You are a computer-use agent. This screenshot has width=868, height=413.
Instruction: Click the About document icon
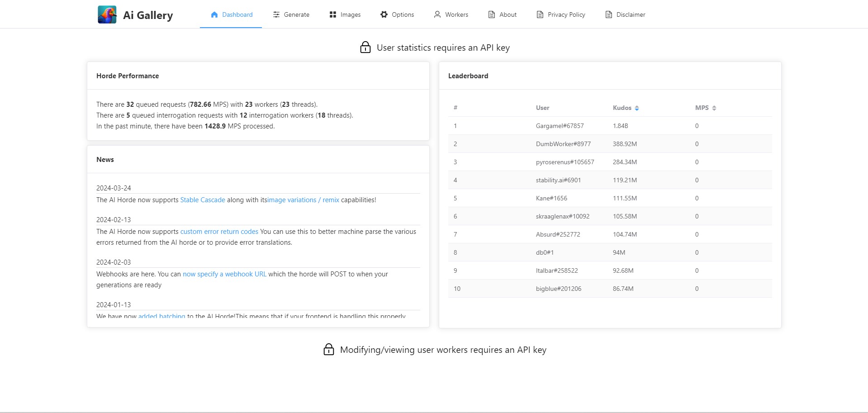tap(492, 14)
